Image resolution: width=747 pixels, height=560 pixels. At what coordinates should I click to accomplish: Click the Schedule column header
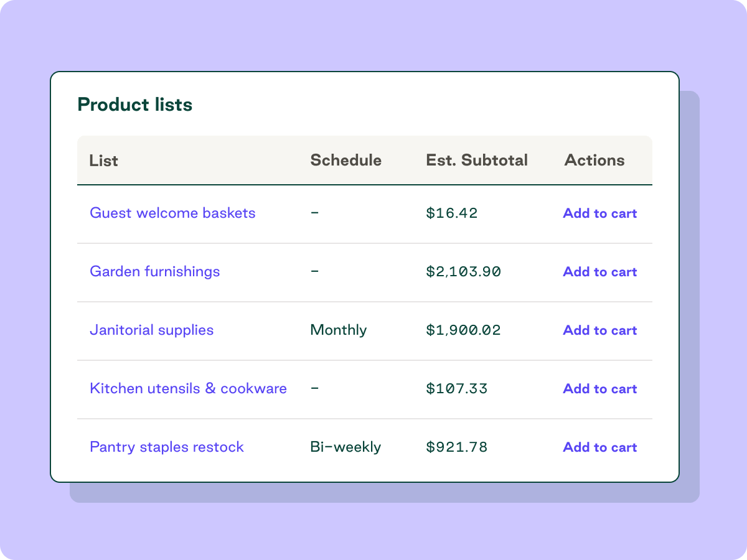pyautogui.click(x=345, y=160)
